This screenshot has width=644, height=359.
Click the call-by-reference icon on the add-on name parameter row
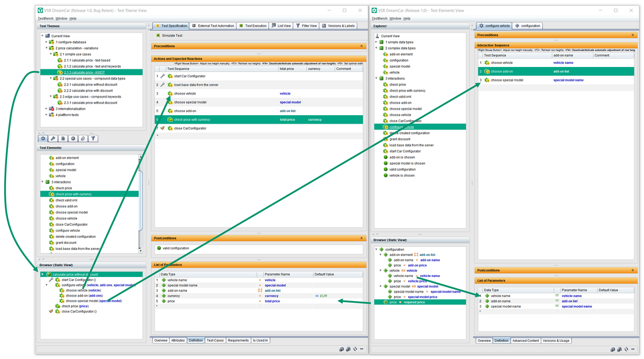557,301
